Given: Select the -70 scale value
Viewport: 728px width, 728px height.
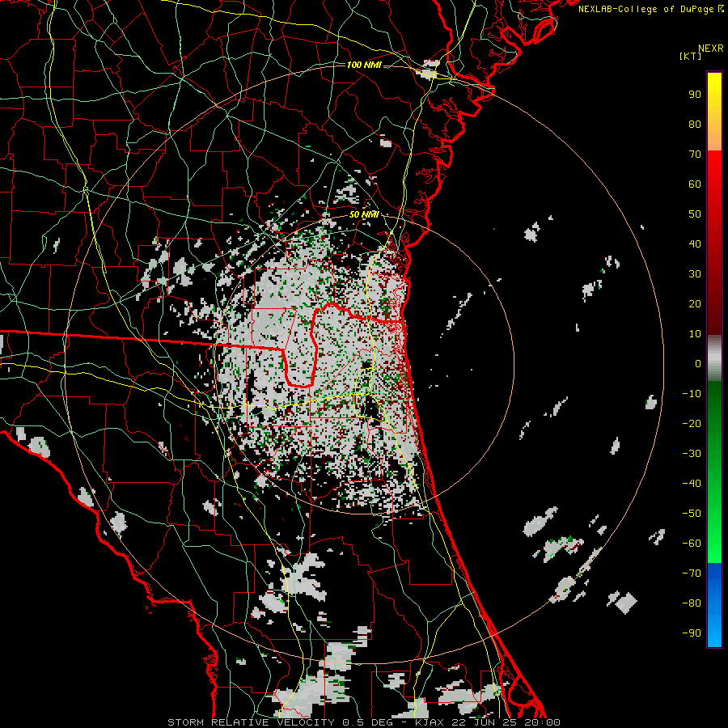Looking at the screenshot, I should 692,574.
